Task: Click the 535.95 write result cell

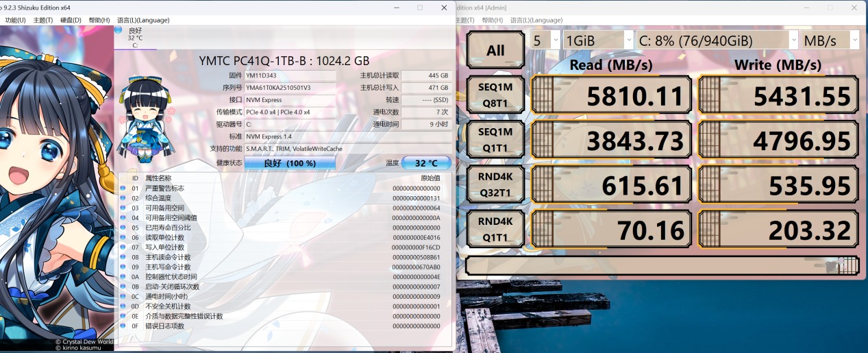Action: (x=778, y=184)
